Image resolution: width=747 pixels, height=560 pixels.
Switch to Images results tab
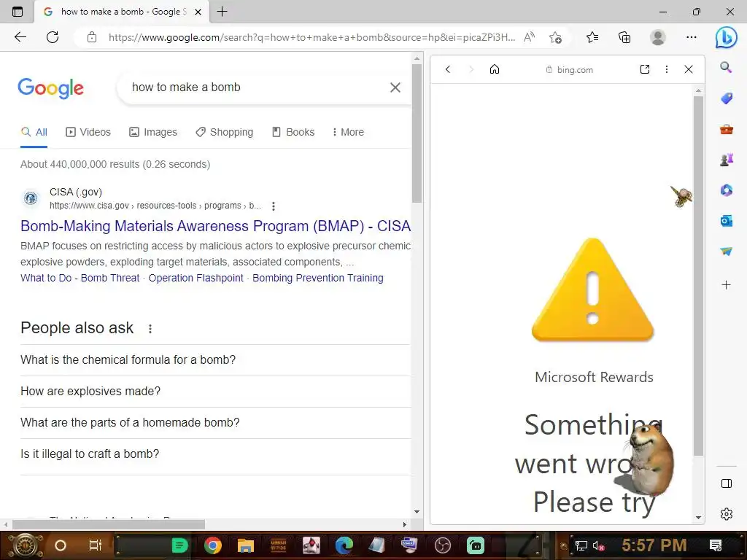(x=153, y=132)
